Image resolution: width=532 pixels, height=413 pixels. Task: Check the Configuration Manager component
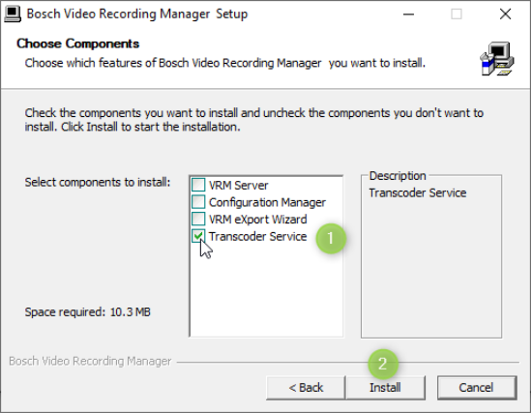click(x=198, y=201)
